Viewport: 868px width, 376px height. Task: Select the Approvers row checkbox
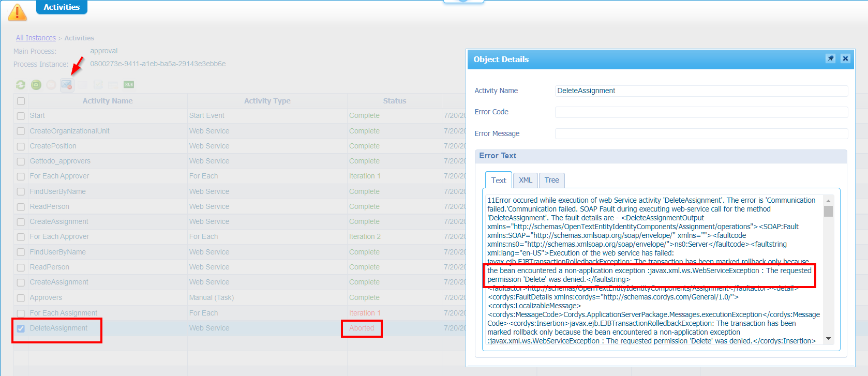point(21,298)
